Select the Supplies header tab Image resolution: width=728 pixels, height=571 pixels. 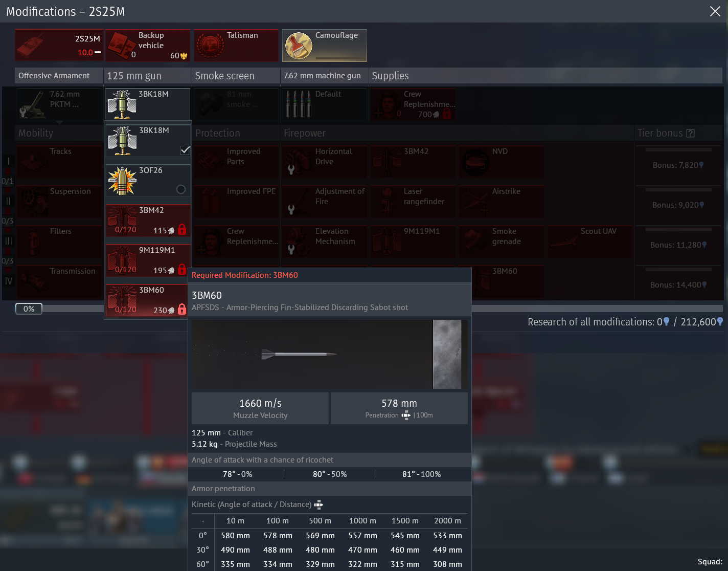point(545,76)
